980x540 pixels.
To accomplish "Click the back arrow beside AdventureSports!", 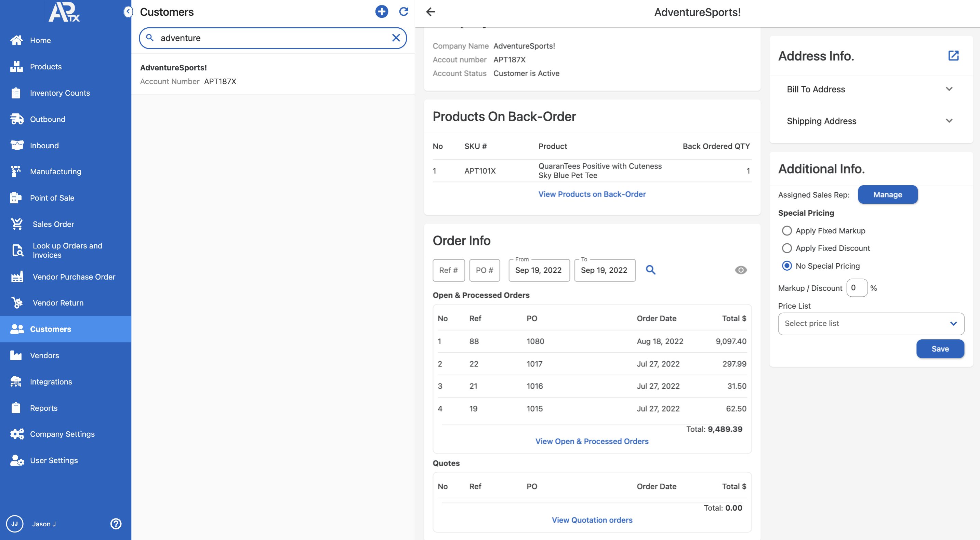I will pyautogui.click(x=430, y=12).
